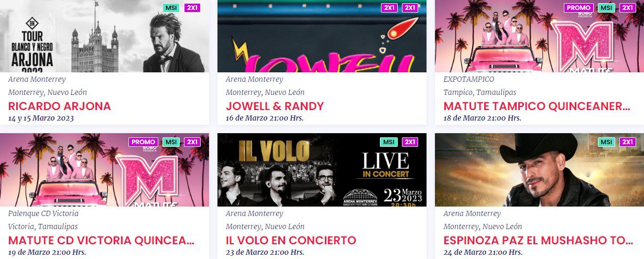Open MATUTE CD VICTORIA QUINCEA... event title
644x259 pixels.
click(x=102, y=241)
